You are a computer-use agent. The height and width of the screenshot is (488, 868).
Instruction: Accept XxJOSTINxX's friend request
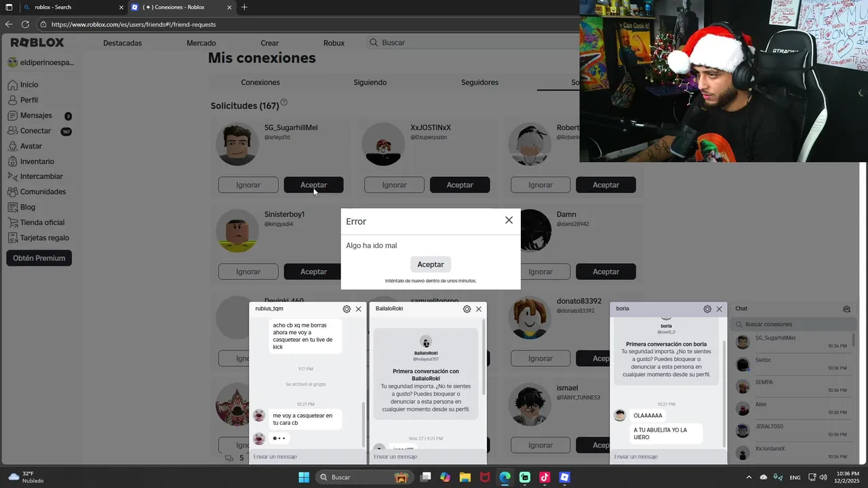click(460, 185)
